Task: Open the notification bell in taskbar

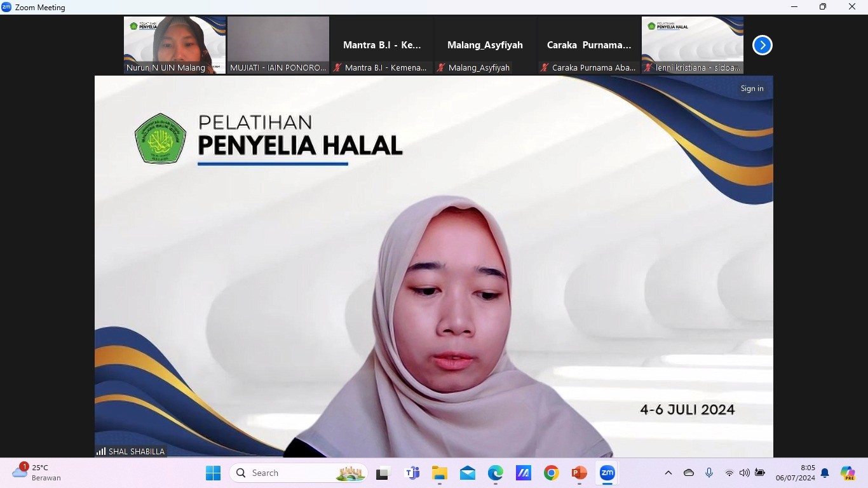Action: click(x=825, y=473)
